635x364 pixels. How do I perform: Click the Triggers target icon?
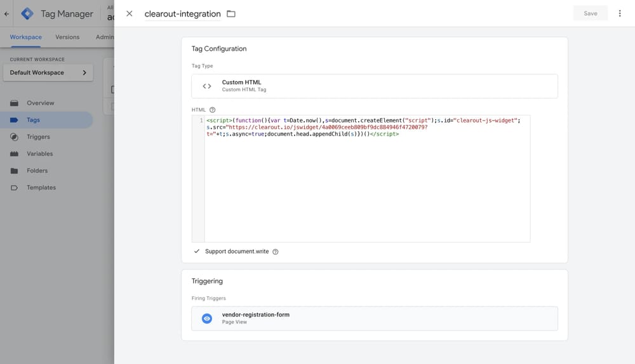tap(14, 137)
